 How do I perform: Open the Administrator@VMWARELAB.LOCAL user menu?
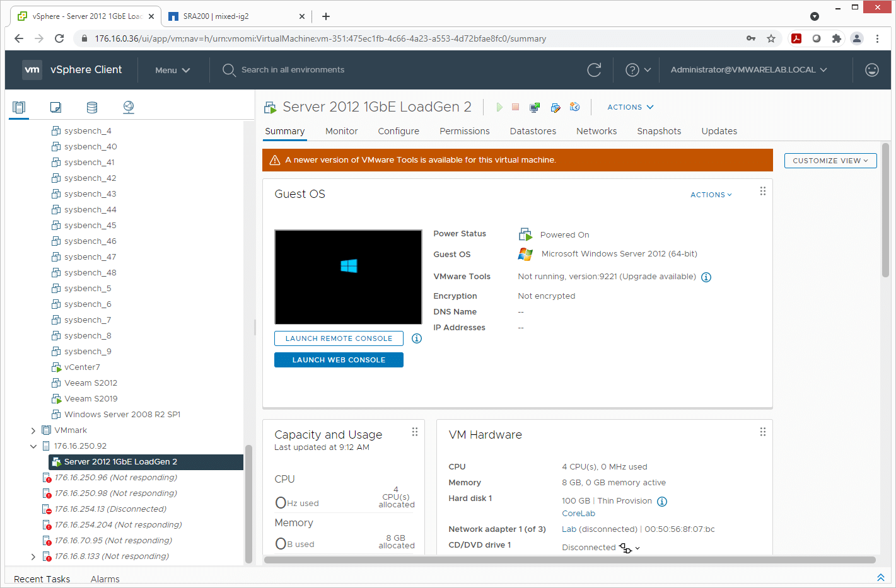748,70
